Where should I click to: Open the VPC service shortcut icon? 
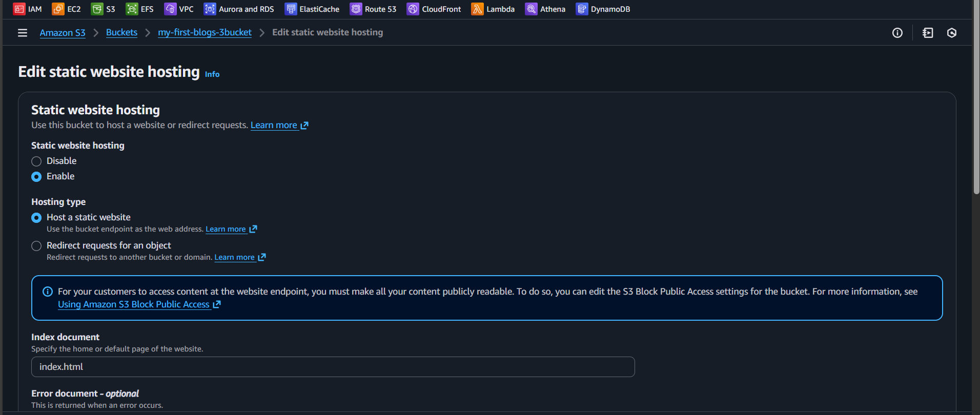point(170,9)
